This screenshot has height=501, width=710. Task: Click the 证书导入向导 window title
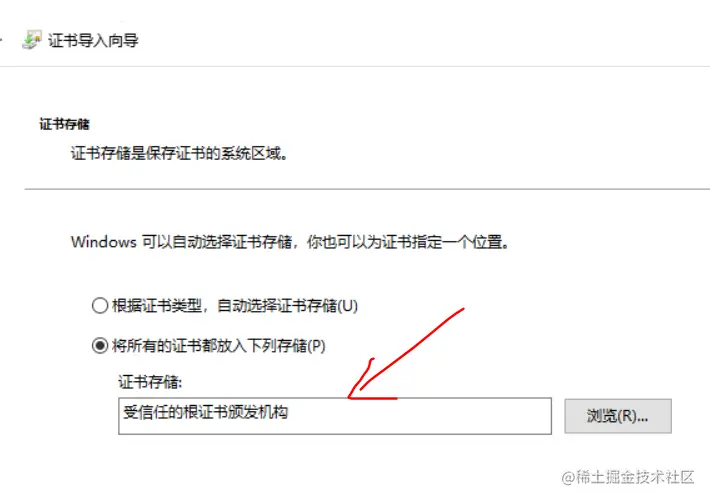(x=93, y=40)
